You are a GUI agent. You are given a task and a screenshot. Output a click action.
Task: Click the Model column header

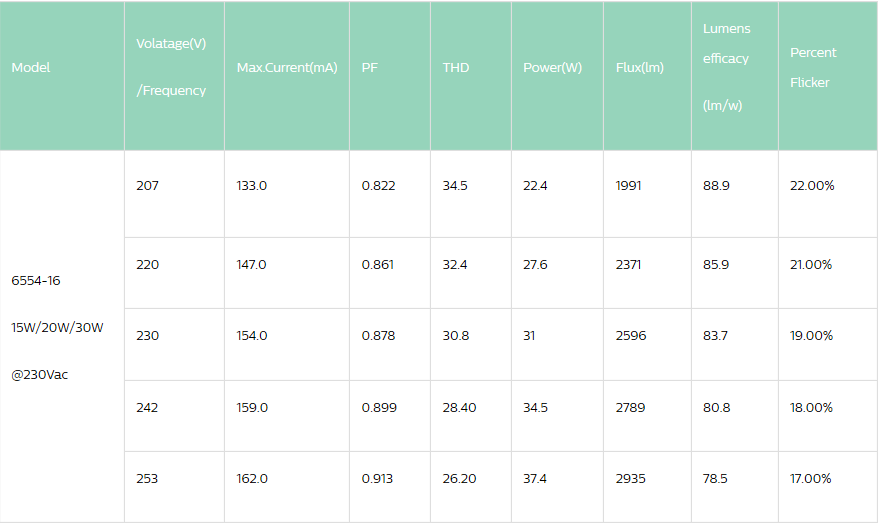(62, 76)
